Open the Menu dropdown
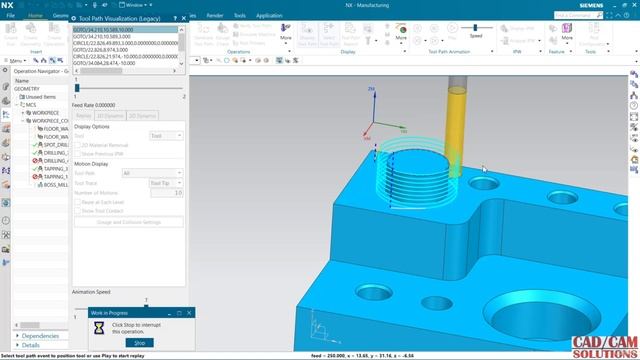Screen dimensions: 640x360 click(16, 60)
